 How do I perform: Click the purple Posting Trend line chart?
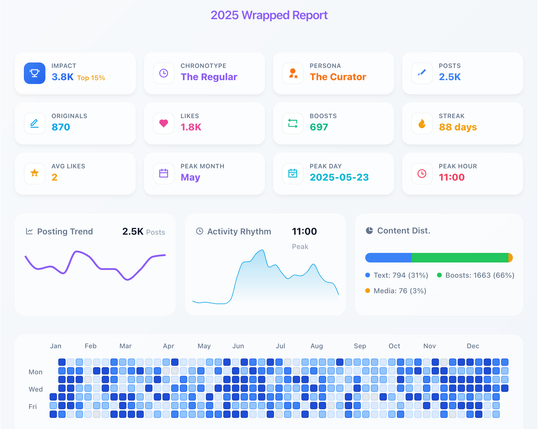[95, 266]
